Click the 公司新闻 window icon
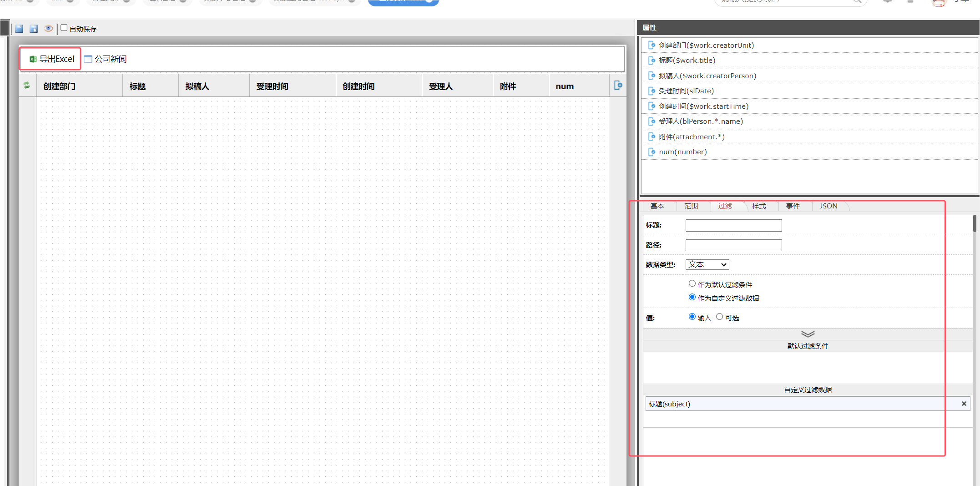Viewport: 980px width, 486px height. [88, 59]
